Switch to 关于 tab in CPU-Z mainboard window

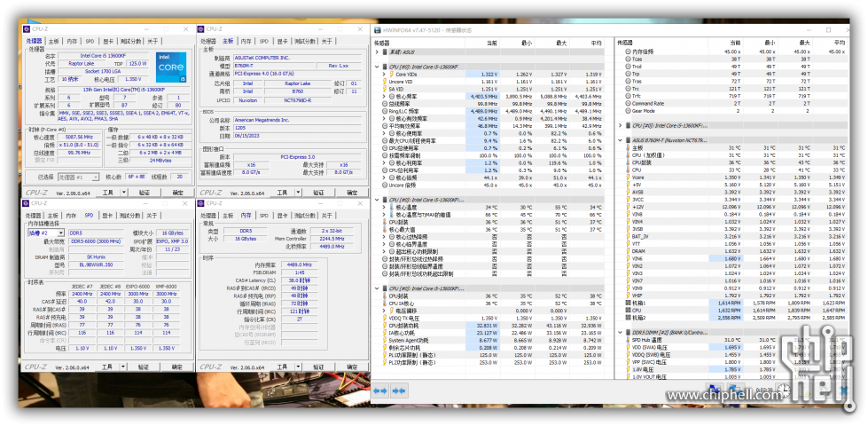click(x=326, y=41)
